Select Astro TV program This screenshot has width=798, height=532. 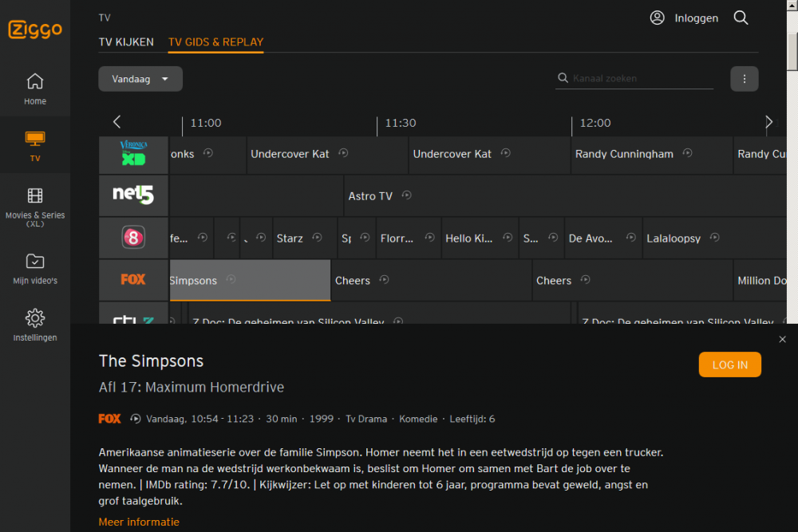[x=566, y=196]
